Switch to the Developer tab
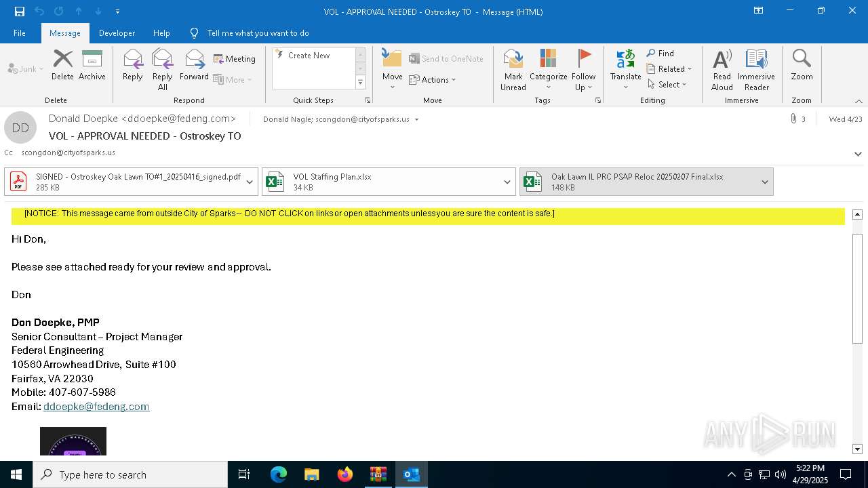This screenshot has height=488, width=868. click(x=117, y=33)
